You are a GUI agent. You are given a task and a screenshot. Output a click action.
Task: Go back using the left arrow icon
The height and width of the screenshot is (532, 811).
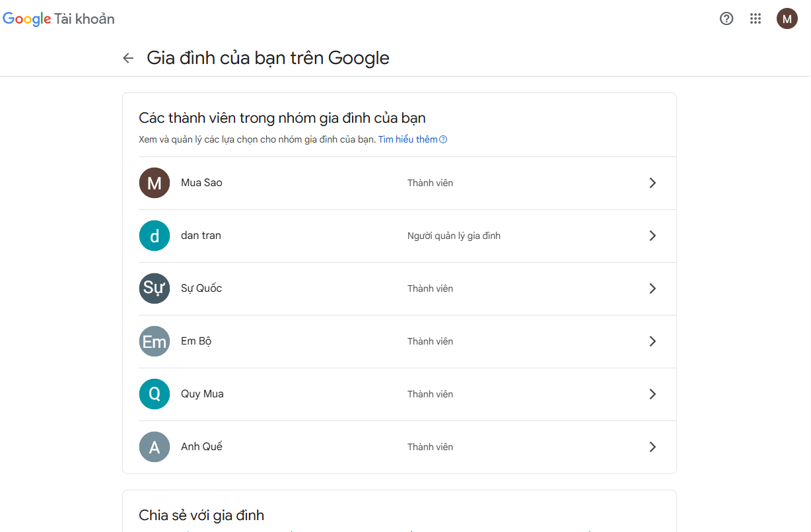tap(128, 58)
